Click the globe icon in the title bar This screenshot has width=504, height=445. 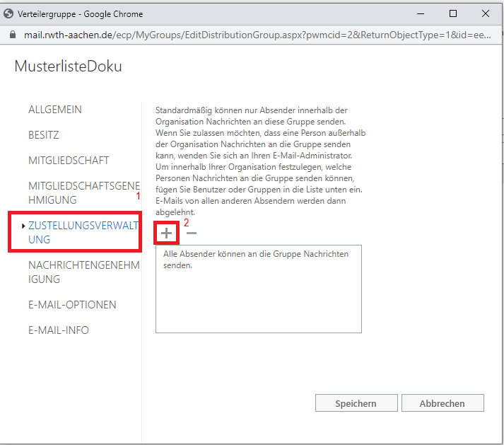[9, 13]
